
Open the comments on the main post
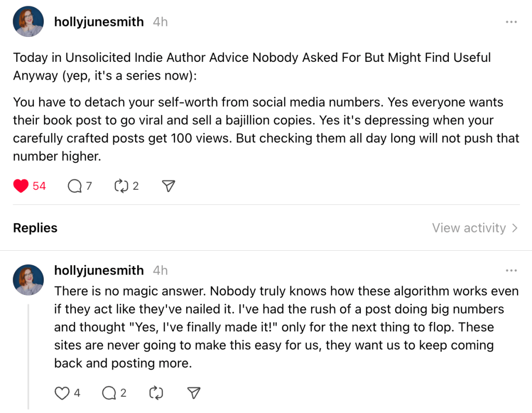(x=74, y=185)
